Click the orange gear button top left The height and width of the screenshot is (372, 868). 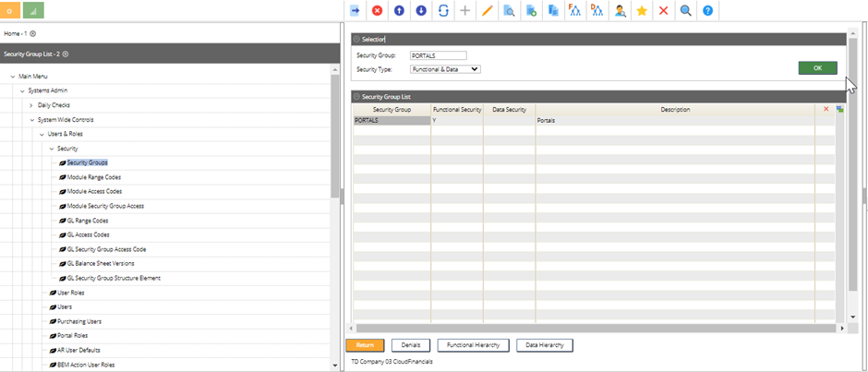point(10,10)
